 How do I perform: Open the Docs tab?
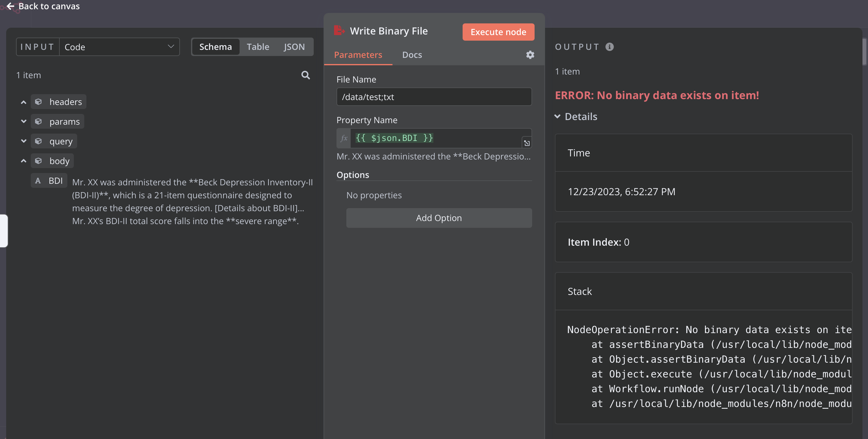point(412,54)
